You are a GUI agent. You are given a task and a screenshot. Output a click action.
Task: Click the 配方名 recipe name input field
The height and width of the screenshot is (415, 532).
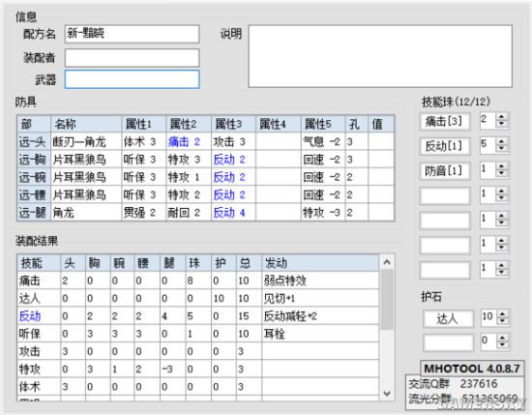tap(132, 34)
